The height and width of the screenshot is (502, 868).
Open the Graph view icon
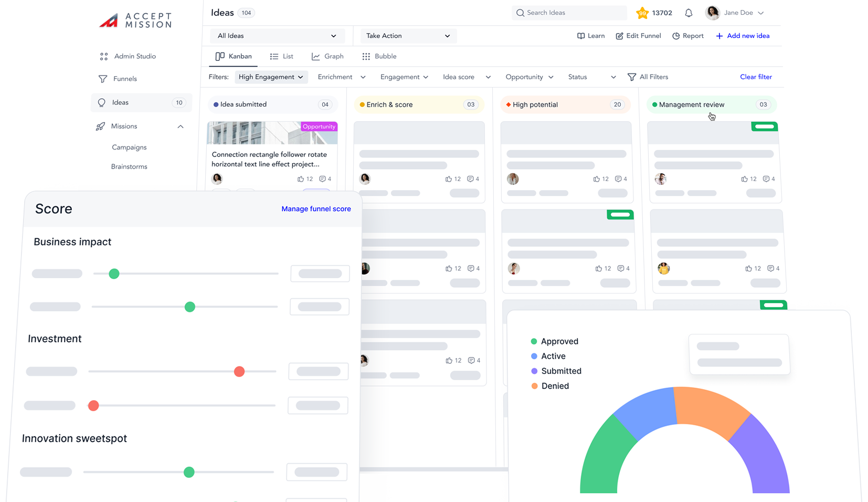coord(316,56)
